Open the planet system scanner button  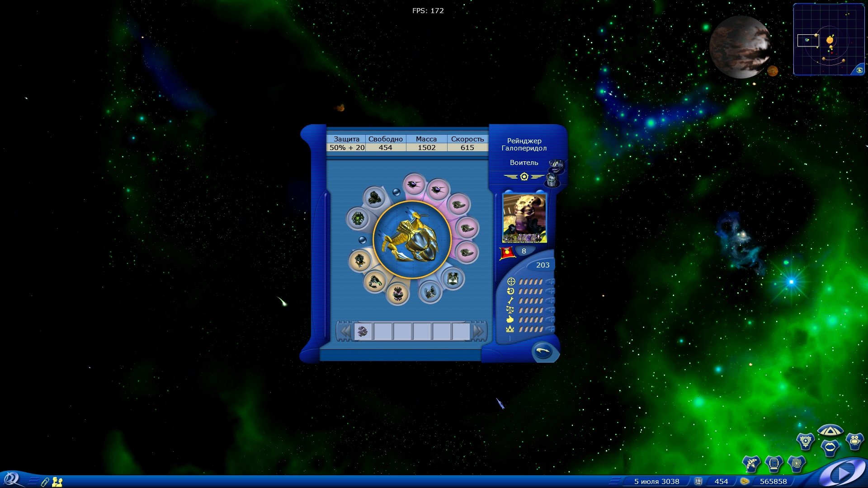(x=806, y=441)
